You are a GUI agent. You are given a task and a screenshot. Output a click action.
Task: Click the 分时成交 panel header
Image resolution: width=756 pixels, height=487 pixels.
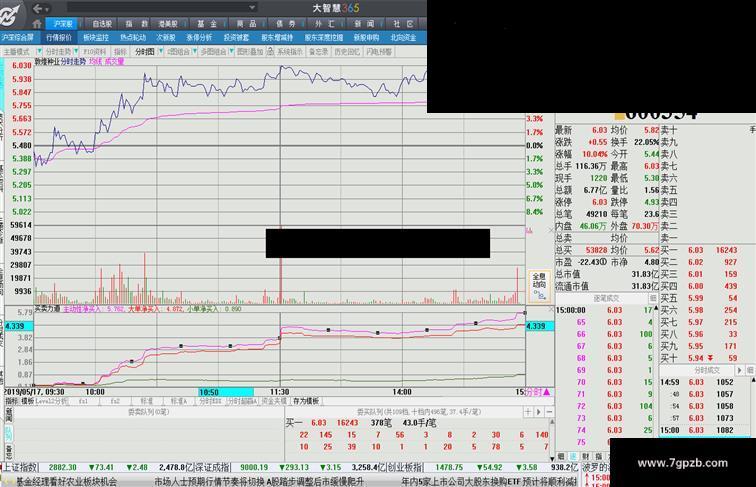click(x=707, y=370)
